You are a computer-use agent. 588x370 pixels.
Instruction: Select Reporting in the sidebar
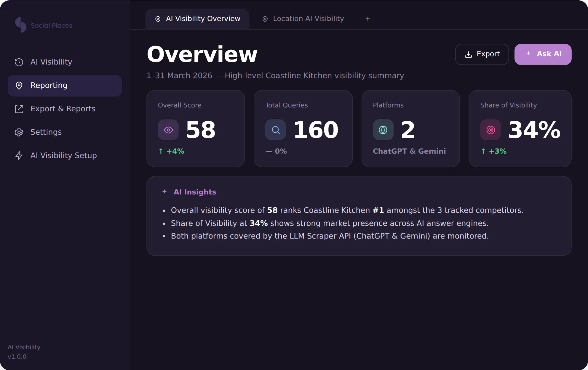65,86
